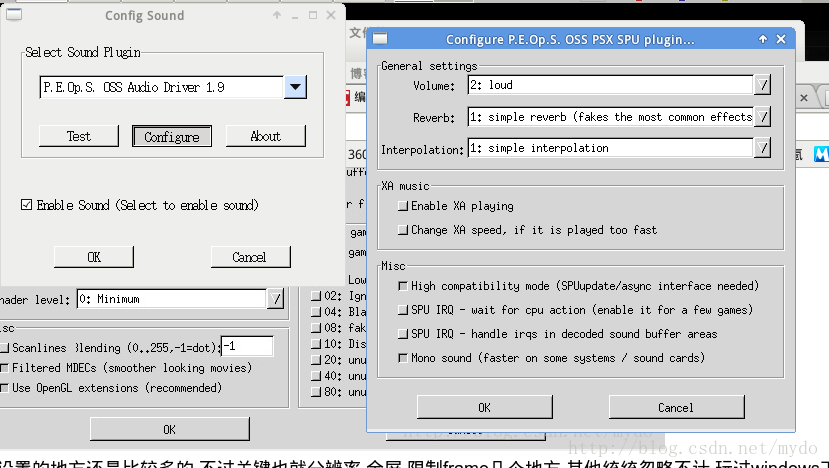Open the About button for sound plugin
Viewport: 829px width, 468px height.
coord(265,136)
